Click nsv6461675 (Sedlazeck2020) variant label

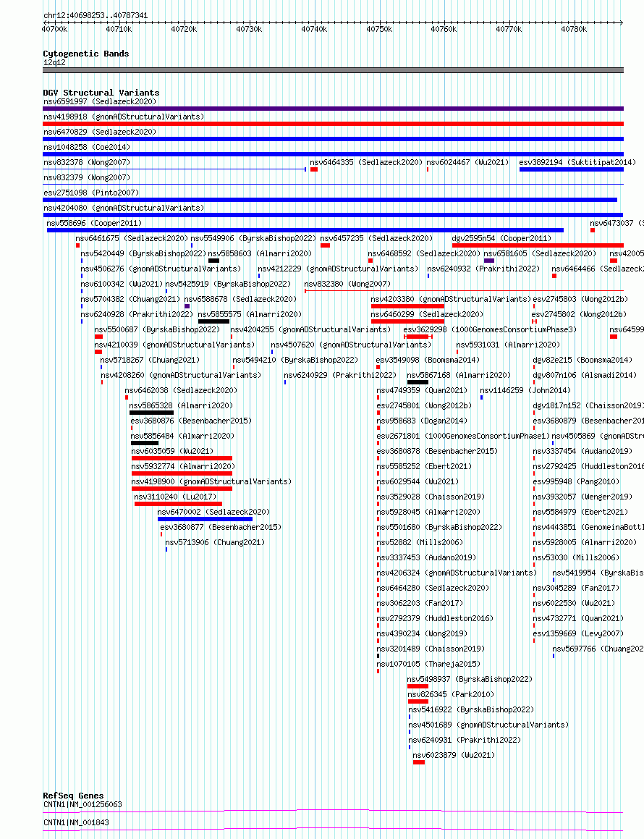point(132,238)
